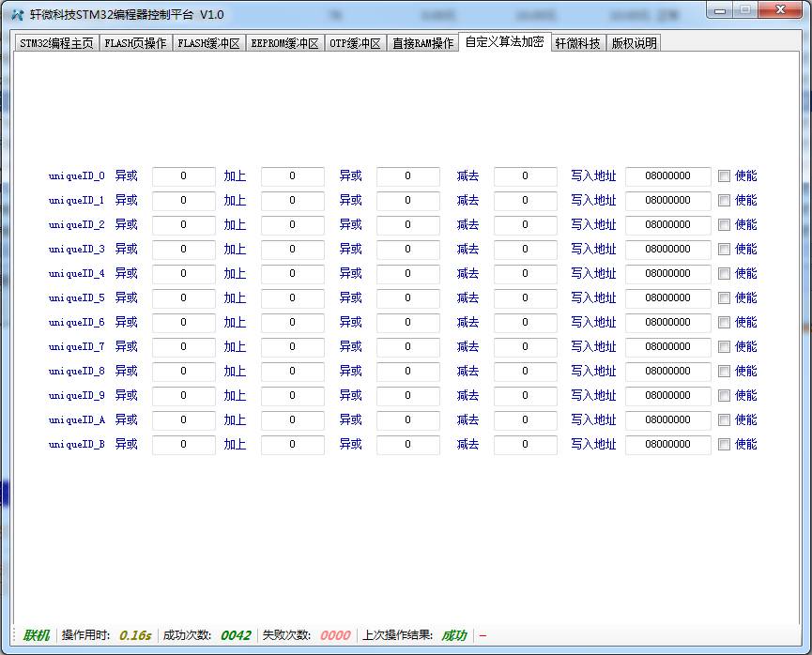
Task: Click the 上次操作结果 成功 status
Action: (454, 635)
